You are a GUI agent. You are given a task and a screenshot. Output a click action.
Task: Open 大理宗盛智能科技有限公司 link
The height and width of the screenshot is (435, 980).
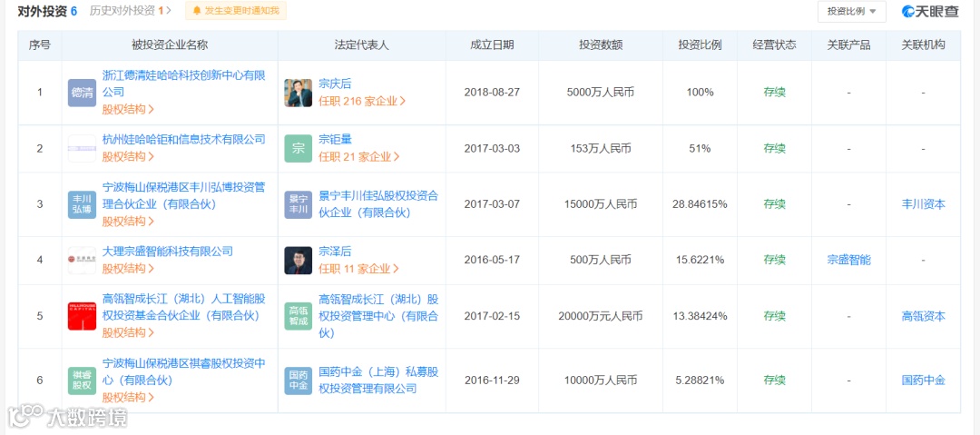pos(168,251)
